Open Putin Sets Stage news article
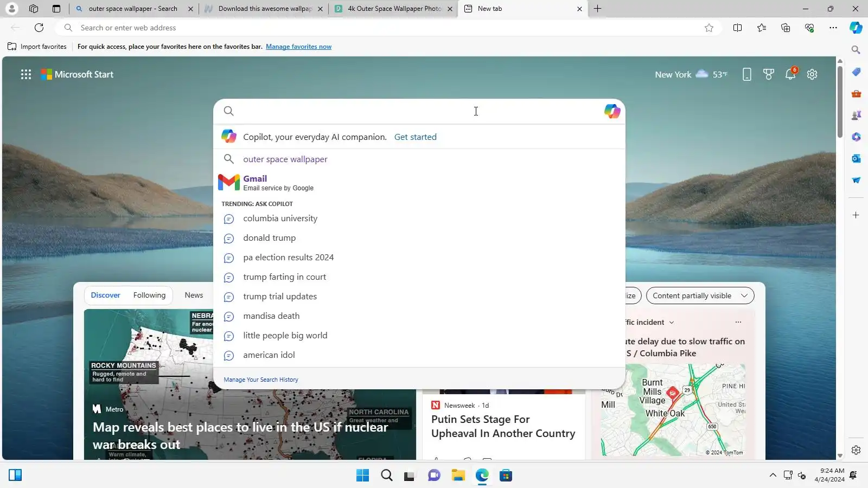Viewport: 868px width, 488px height. click(x=503, y=426)
